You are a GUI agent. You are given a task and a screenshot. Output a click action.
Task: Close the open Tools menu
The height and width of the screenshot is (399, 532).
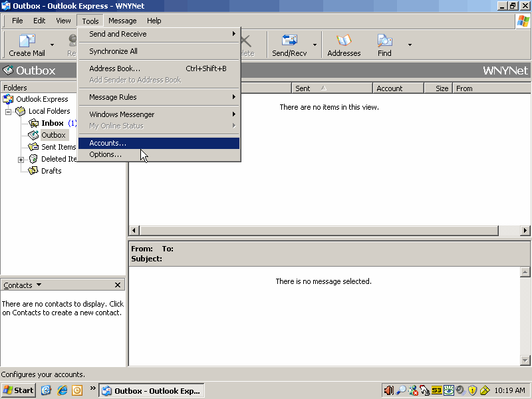pyautogui.click(x=90, y=21)
